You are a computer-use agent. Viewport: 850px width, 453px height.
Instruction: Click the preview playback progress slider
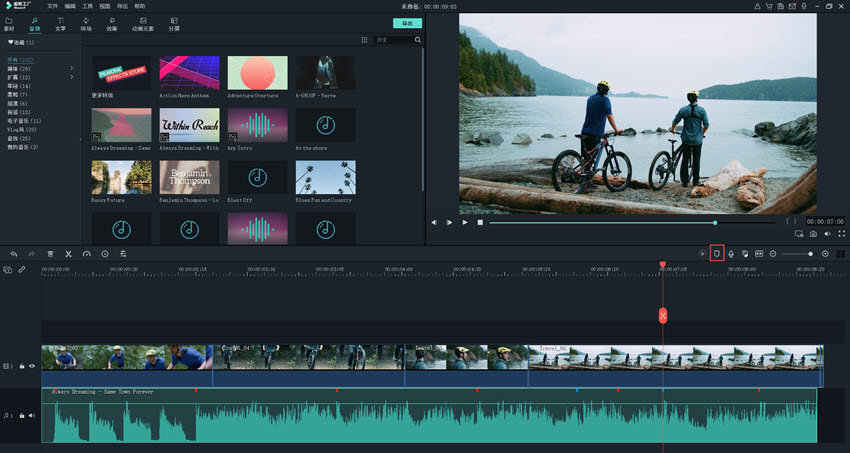[x=600, y=223]
